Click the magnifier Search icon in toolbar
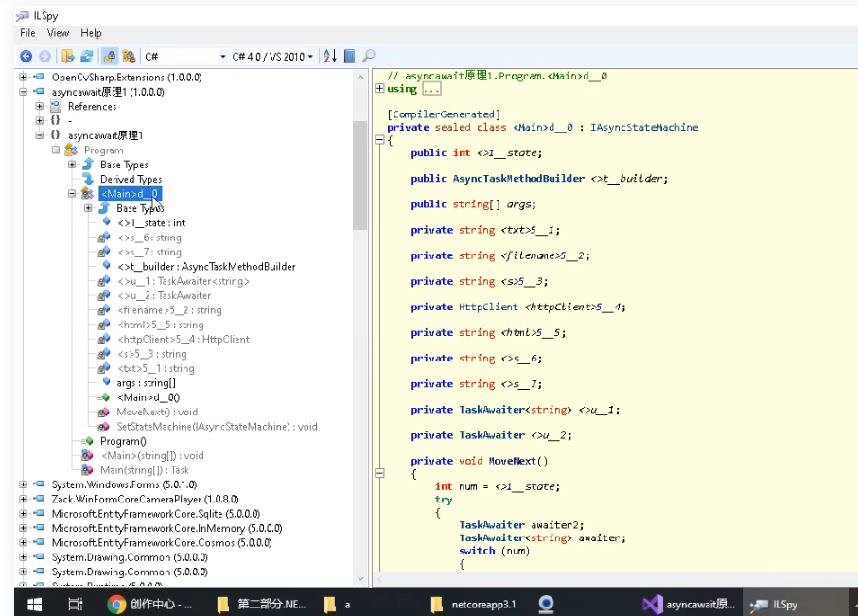This screenshot has width=858, height=616. (369, 56)
